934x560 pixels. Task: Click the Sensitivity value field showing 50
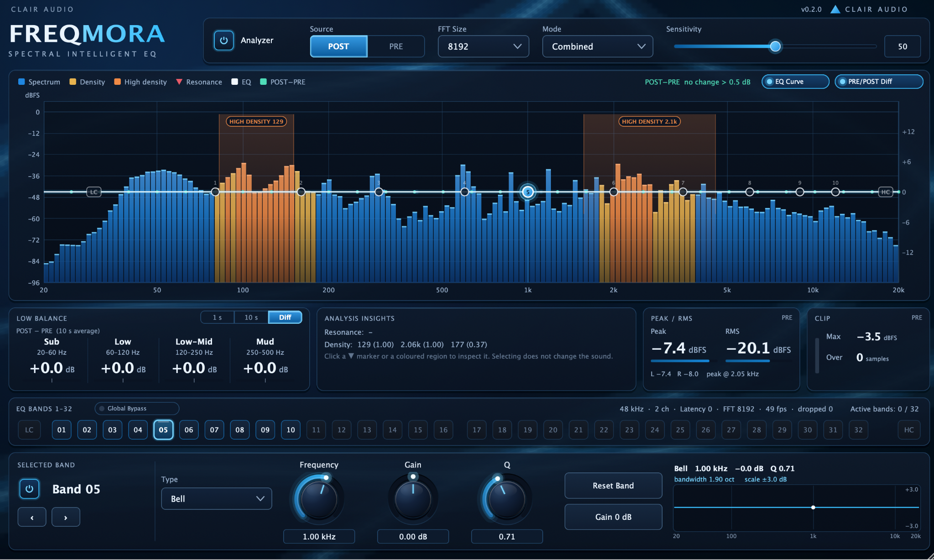pos(903,47)
